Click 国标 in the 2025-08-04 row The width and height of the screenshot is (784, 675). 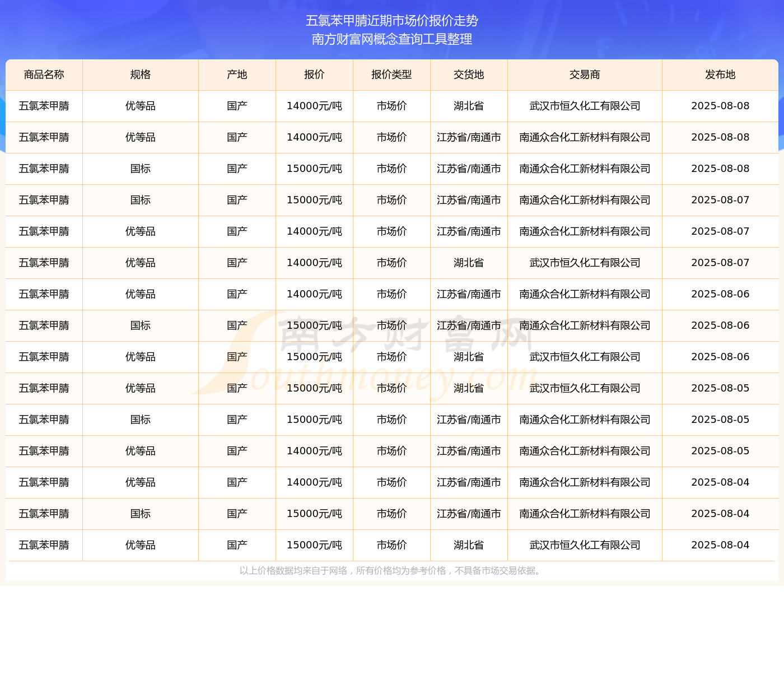141,514
